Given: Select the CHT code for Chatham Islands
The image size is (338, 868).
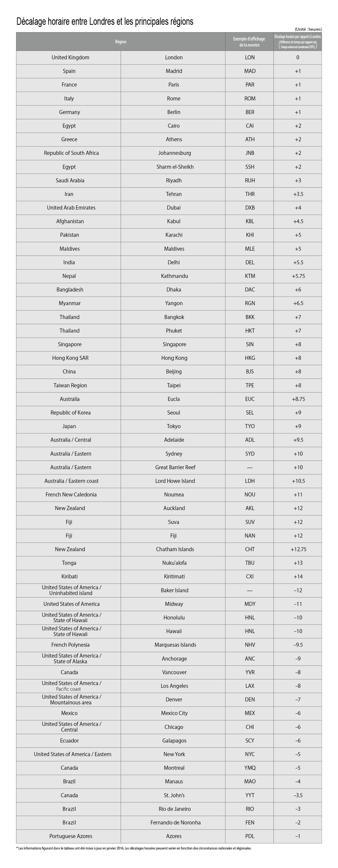Looking at the screenshot, I should pos(250,549).
